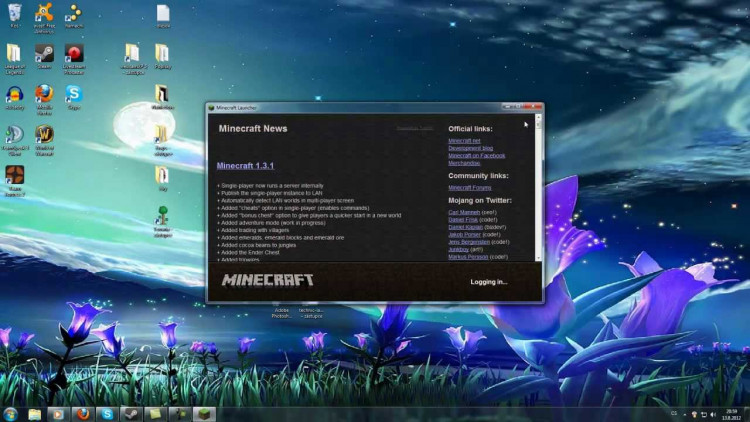Open Windows Explorer from the taskbar
The height and width of the screenshot is (422, 750).
pyautogui.click(x=34, y=414)
